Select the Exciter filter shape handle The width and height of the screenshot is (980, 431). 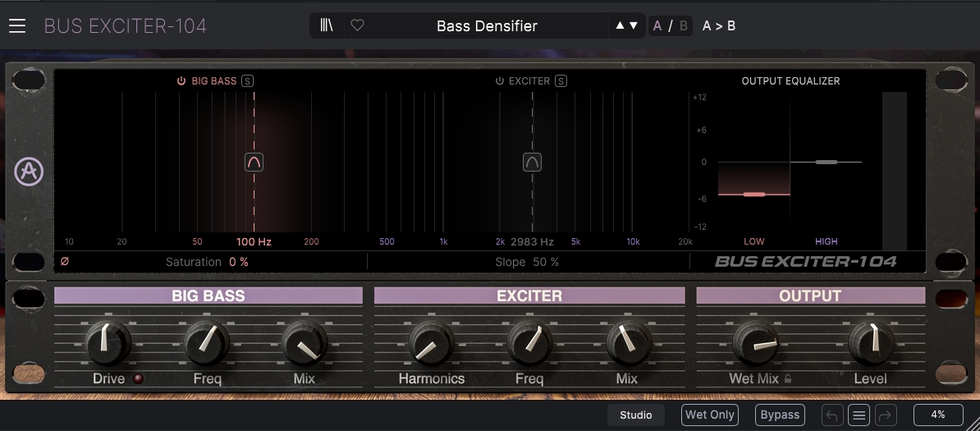(532, 162)
